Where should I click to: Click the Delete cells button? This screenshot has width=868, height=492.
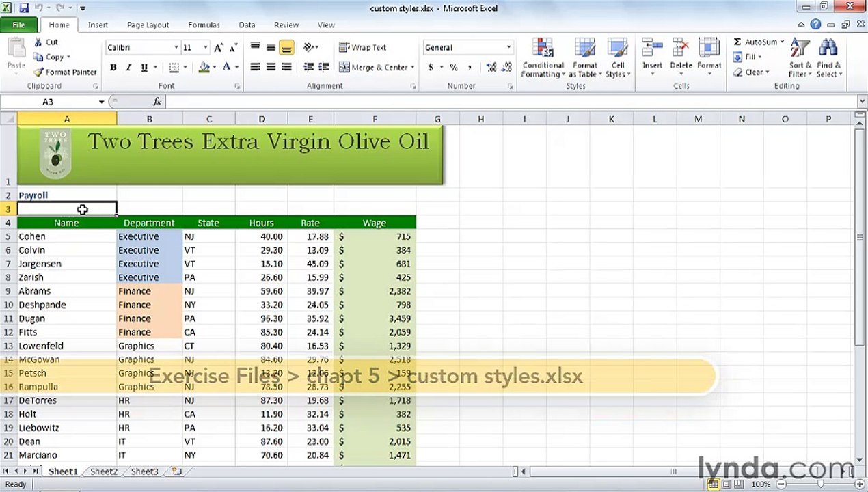[x=681, y=58]
